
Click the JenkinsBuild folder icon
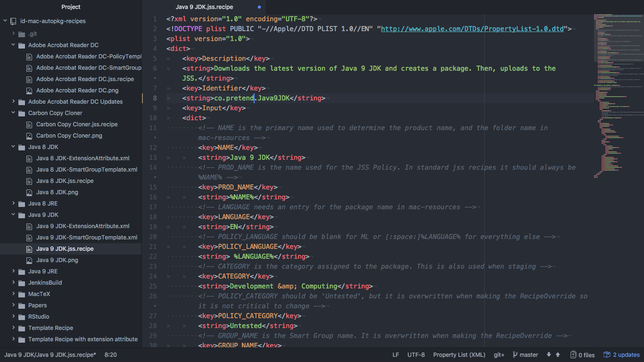click(21, 283)
